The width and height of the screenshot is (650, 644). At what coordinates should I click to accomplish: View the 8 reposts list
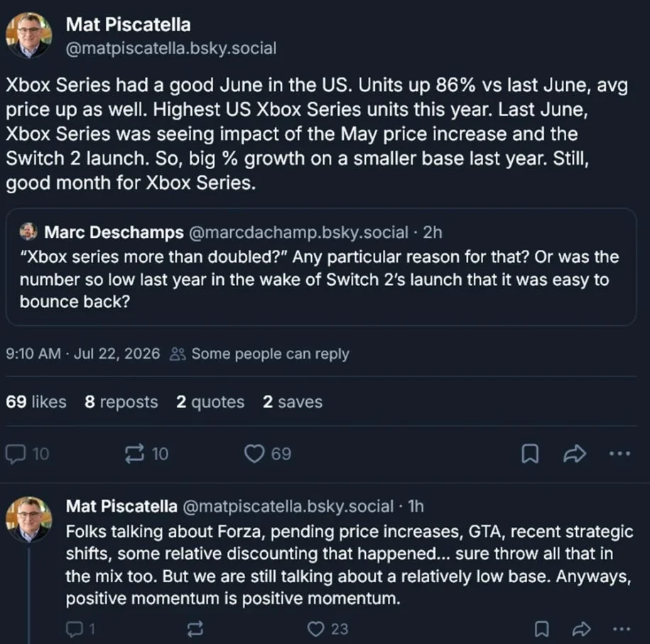pos(121,402)
